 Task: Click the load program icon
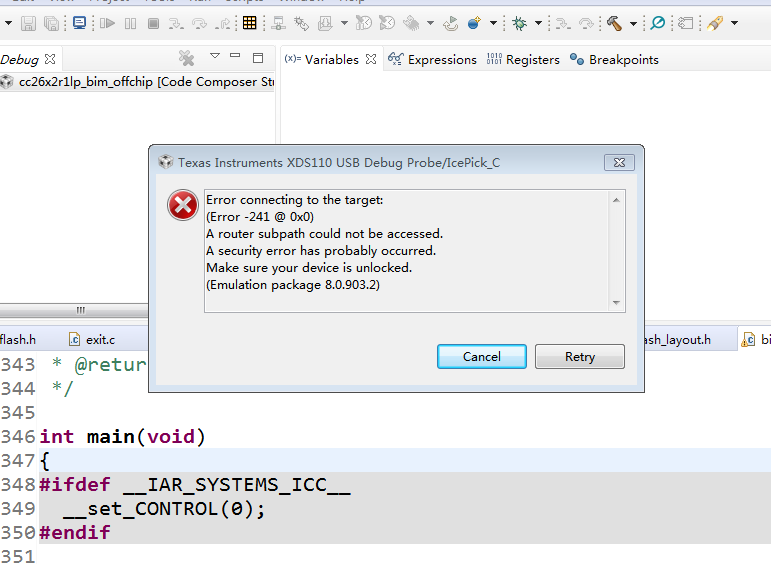click(325, 23)
